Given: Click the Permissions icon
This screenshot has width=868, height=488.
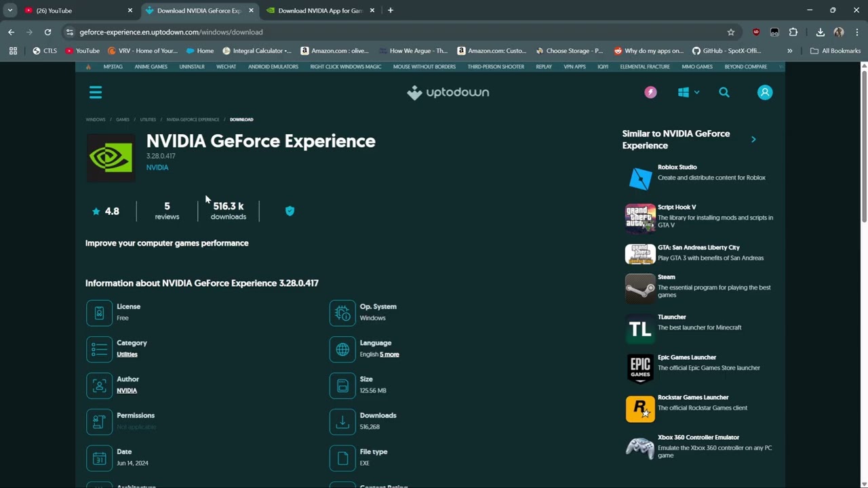Looking at the screenshot, I should pos(99,422).
